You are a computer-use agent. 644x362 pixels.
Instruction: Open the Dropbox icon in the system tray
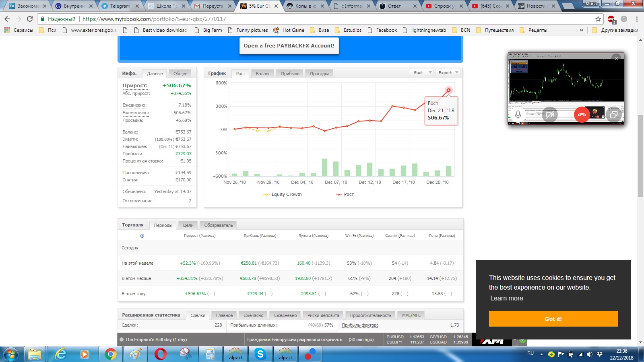[600, 354]
